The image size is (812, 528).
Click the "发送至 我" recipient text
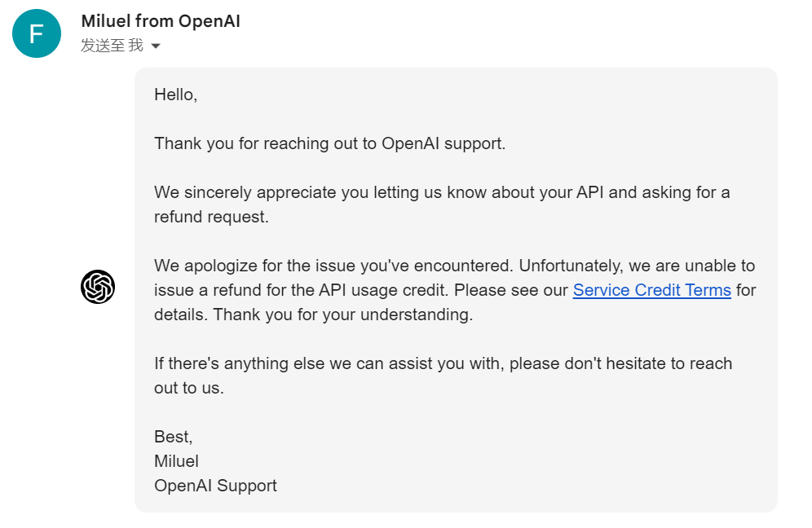pyautogui.click(x=112, y=46)
